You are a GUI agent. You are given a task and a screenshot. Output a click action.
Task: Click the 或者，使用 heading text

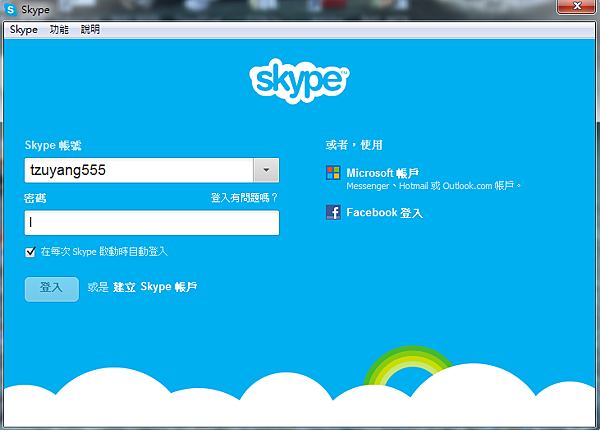point(354,145)
